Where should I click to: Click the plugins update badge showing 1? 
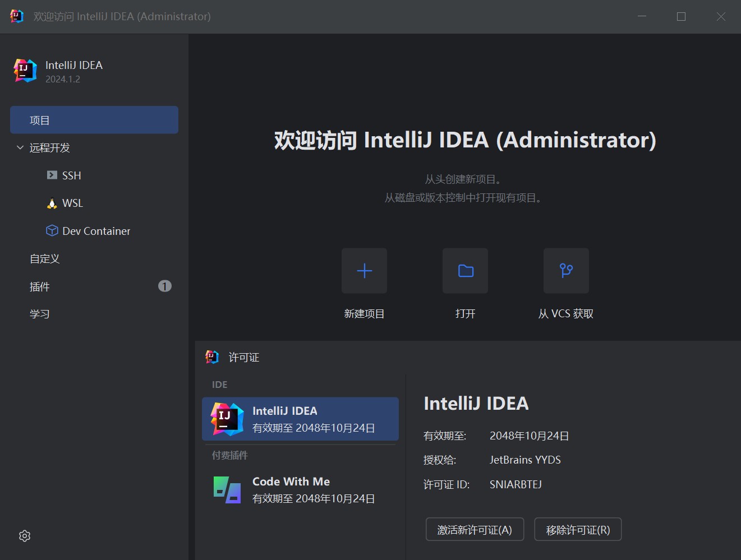click(164, 286)
